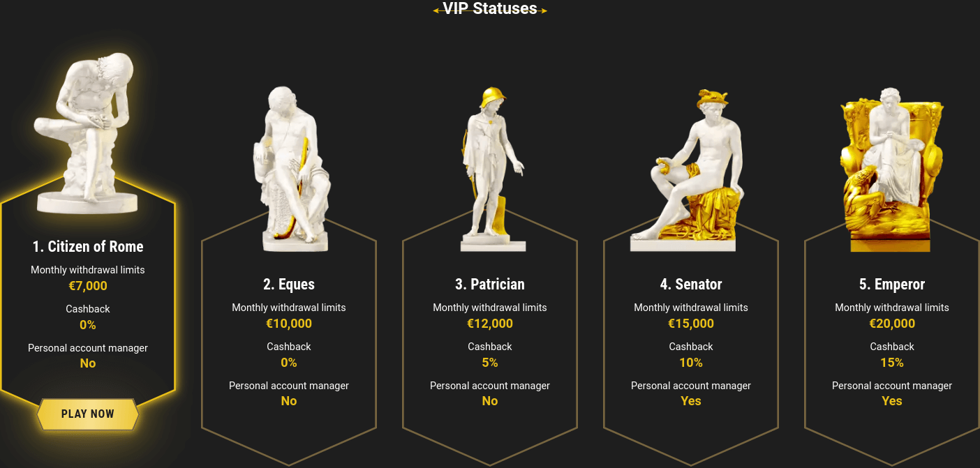Click the '3. Patrician' status card

[x=490, y=342]
